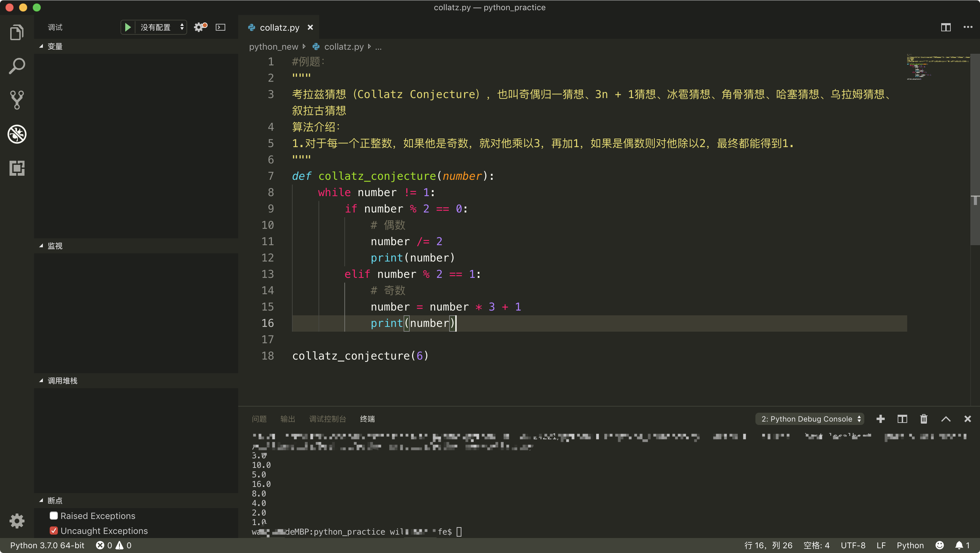Image resolution: width=980 pixels, height=553 pixels.
Task: Disable the Uncaught Exceptions checkbox
Action: (x=54, y=531)
